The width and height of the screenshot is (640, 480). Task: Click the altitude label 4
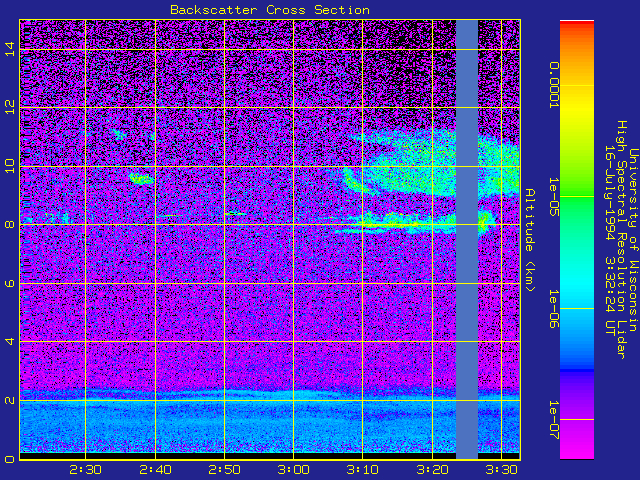pyautogui.click(x=10, y=341)
